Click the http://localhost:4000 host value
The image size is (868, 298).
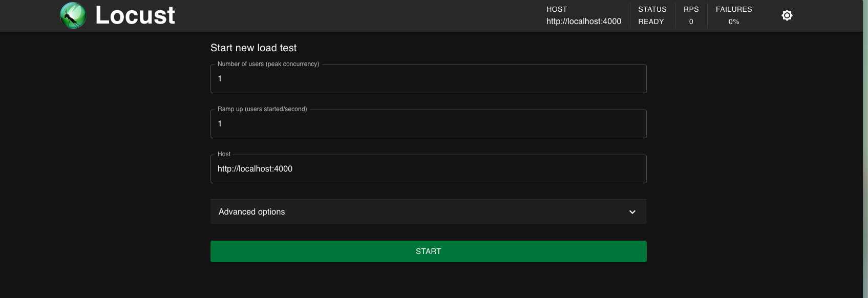pos(583,22)
